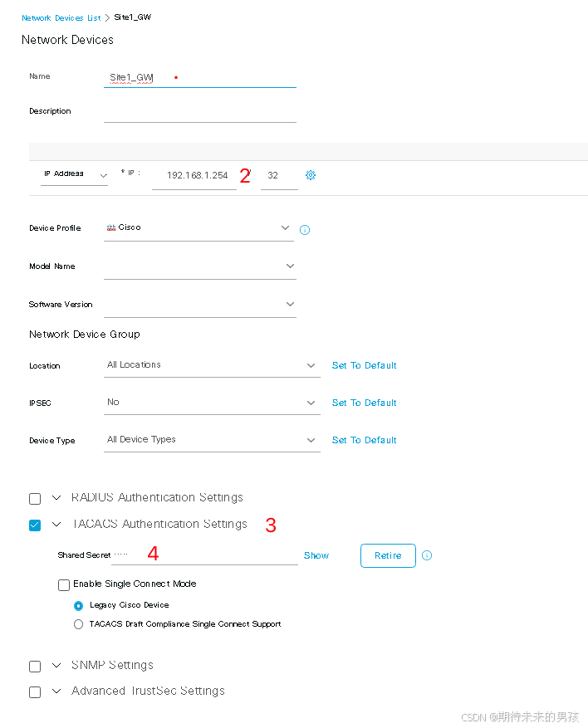Enable Single Connect Mode checkbox
The width and height of the screenshot is (588, 728).
tap(64, 584)
